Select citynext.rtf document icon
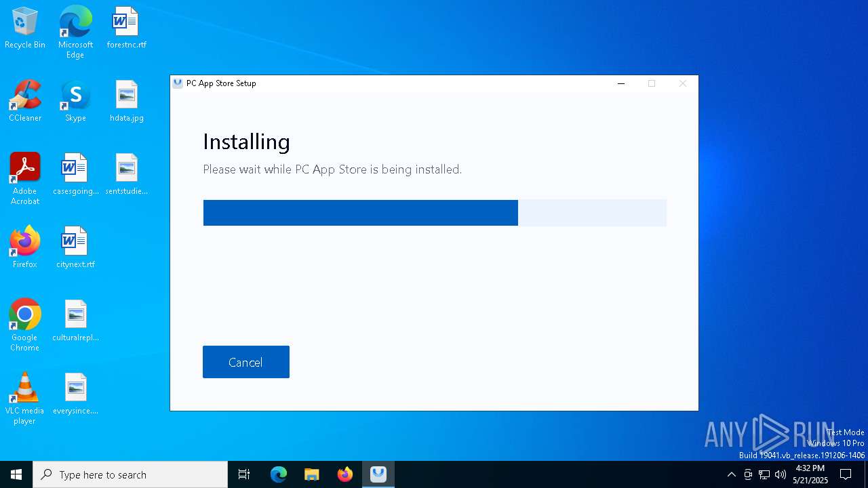The image size is (868, 488). point(75,248)
